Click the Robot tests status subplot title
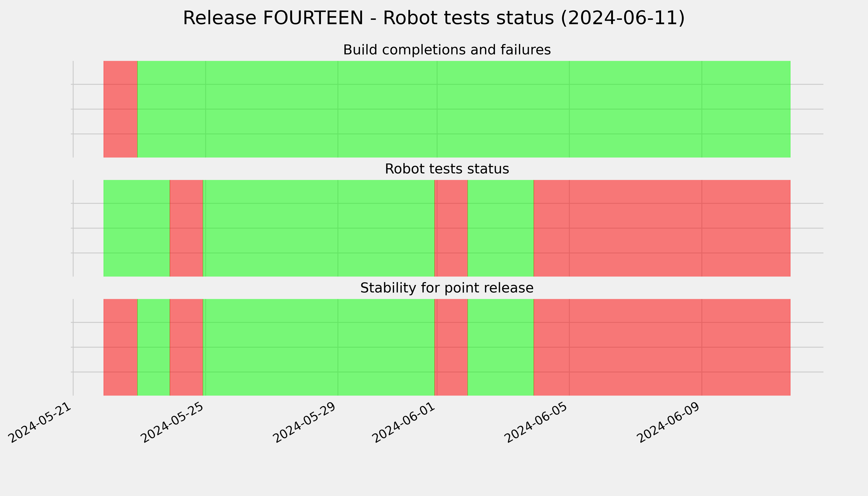Screen dimensions: 868x496 tap(447, 169)
